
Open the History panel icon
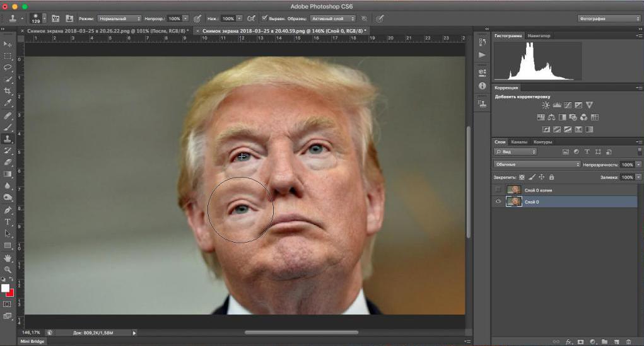(482, 42)
